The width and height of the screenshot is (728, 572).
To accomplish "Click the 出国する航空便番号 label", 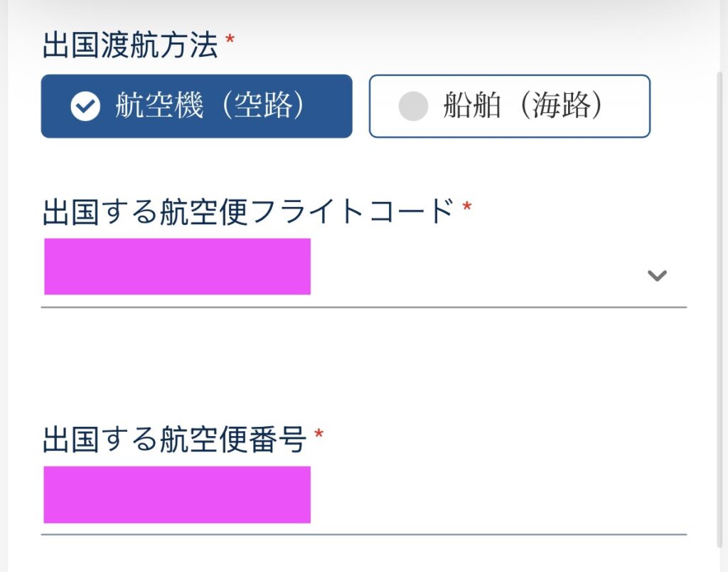I will point(174,439).
